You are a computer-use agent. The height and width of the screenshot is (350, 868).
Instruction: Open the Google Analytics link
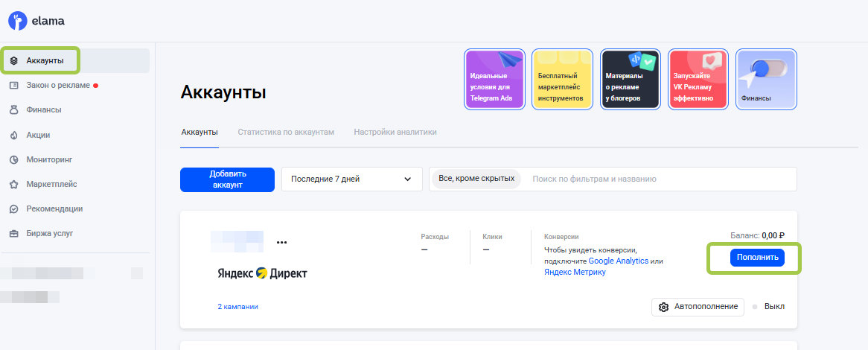pos(618,261)
